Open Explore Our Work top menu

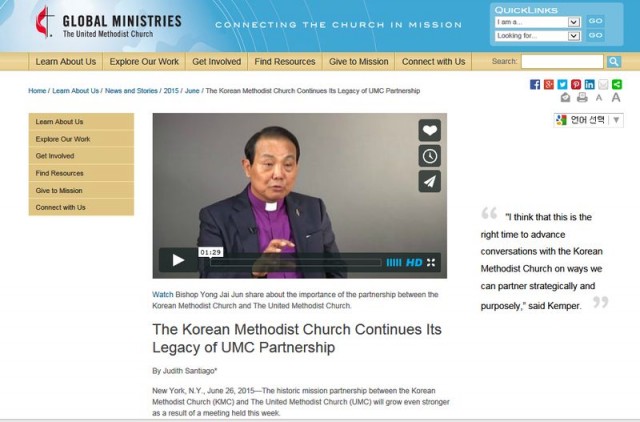pyautogui.click(x=144, y=62)
